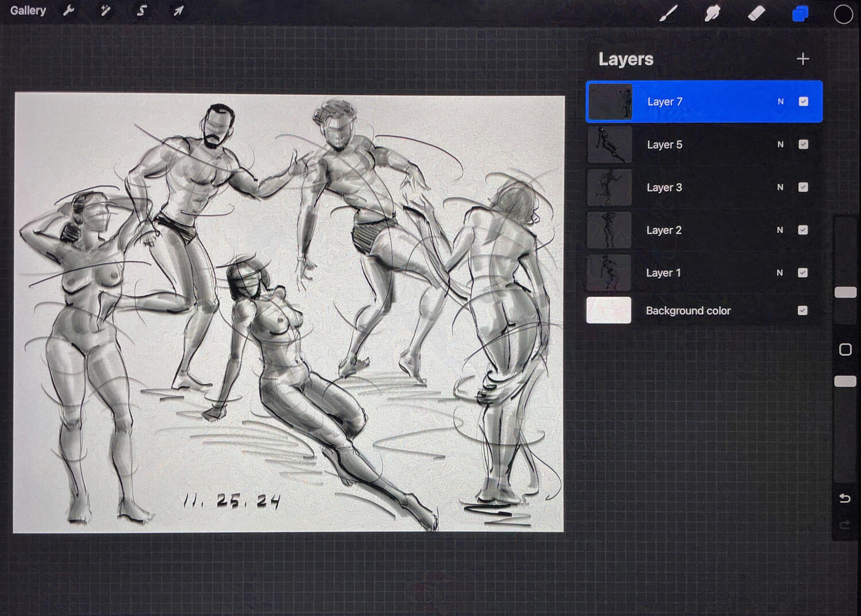Add a new layer with plus icon
This screenshot has width=861, height=616.
(x=802, y=59)
